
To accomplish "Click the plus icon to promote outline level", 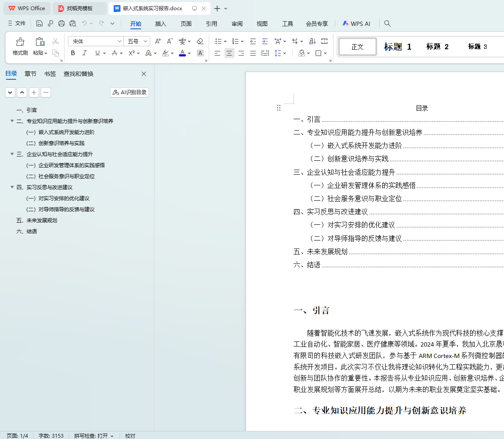I will [x=34, y=92].
